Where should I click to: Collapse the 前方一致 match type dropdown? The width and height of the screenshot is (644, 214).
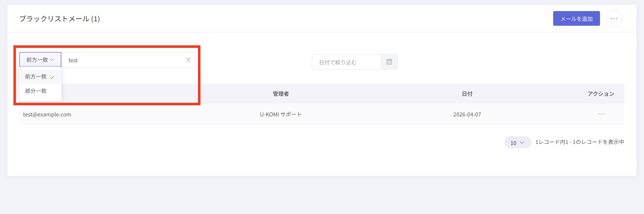coord(40,60)
